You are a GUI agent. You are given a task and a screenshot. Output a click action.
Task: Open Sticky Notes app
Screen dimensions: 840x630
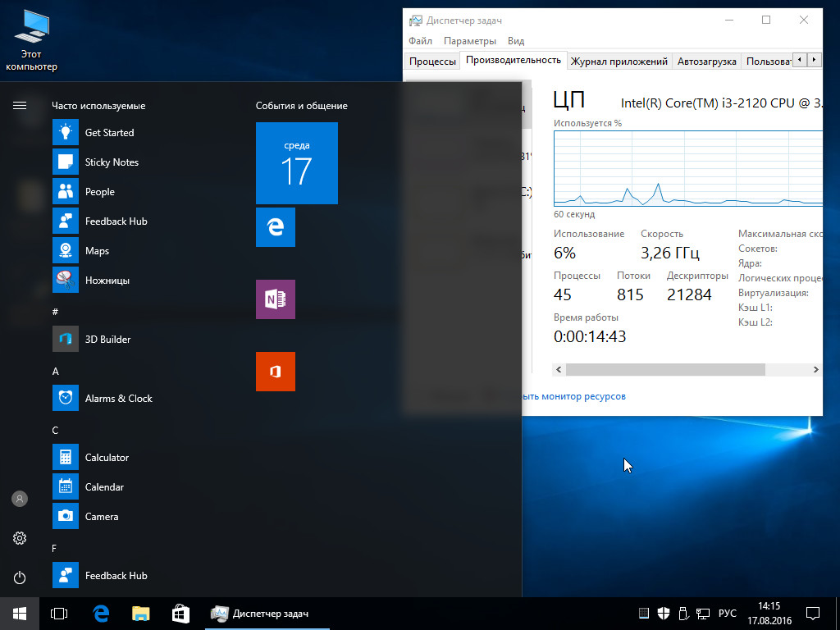click(x=112, y=162)
